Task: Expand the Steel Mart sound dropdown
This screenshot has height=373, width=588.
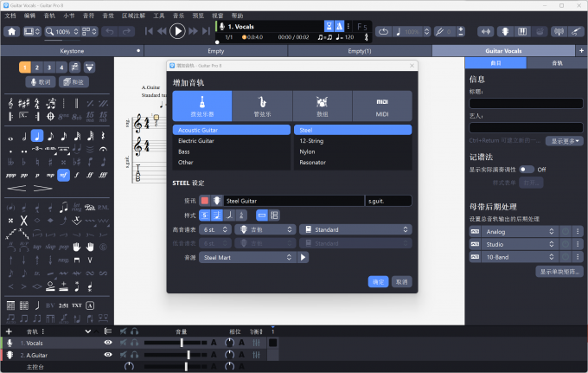Action: [246, 257]
